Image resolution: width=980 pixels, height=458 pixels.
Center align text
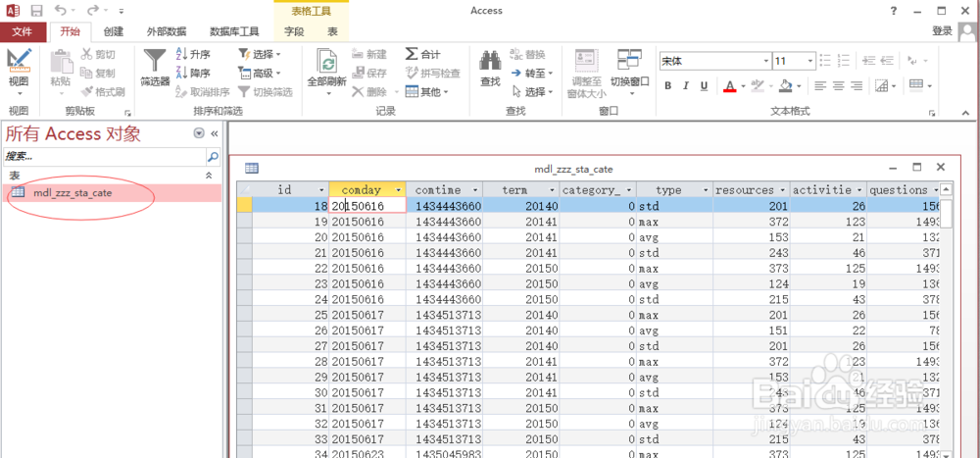click(838, 85)
